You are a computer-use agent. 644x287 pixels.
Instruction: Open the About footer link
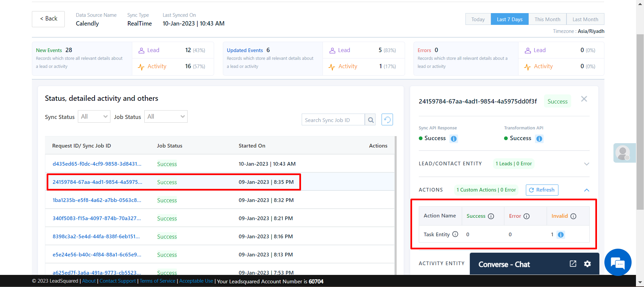[89, 281]
